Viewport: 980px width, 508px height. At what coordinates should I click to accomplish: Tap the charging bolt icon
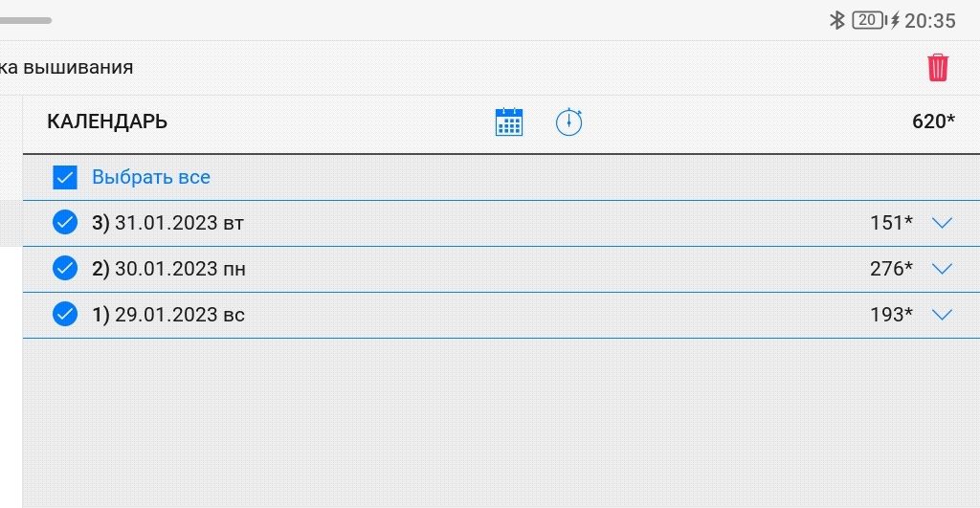point(895,20)
